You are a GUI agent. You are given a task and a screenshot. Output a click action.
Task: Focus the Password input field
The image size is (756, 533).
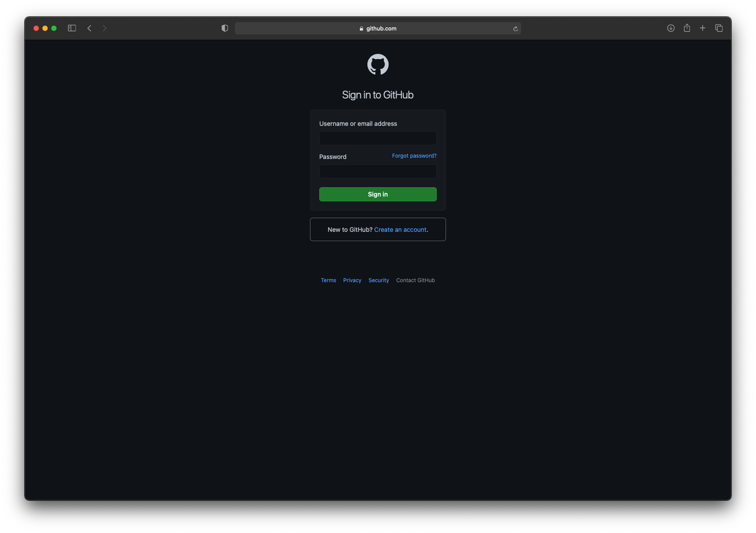pos(378,171)
